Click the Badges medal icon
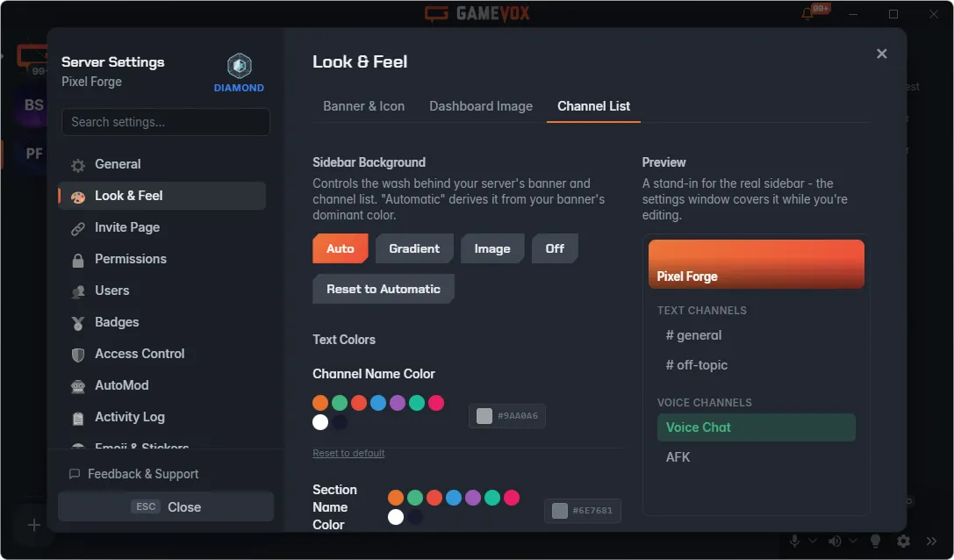Image resolution: width=954 pixels, height=560 pixels. 78,323
